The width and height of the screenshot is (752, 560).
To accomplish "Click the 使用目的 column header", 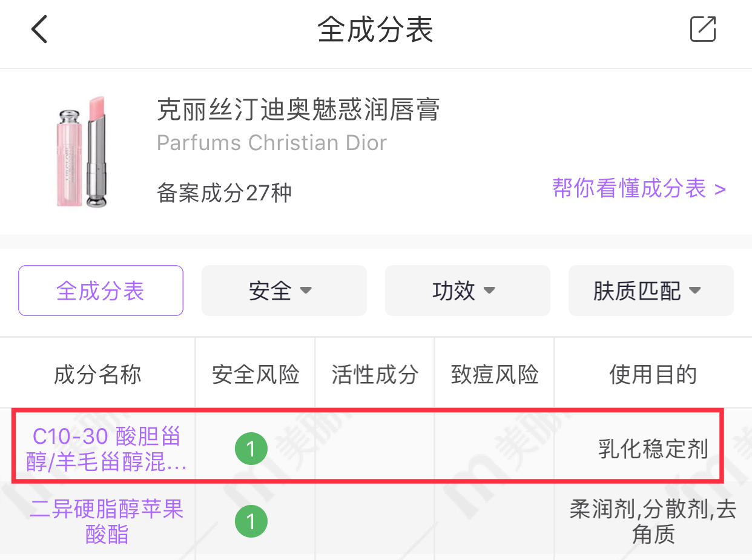I will click(x=653, y=374).
